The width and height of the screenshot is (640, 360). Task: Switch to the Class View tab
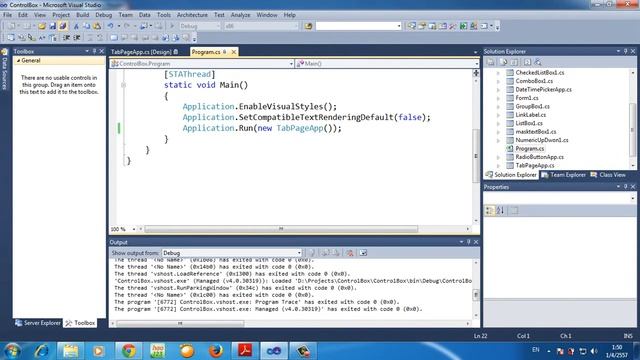(x=608, y=175)
